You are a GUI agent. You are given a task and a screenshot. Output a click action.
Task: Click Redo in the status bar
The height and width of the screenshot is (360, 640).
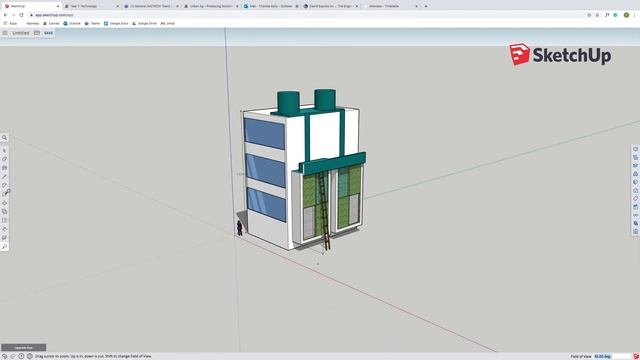[13, 356]
